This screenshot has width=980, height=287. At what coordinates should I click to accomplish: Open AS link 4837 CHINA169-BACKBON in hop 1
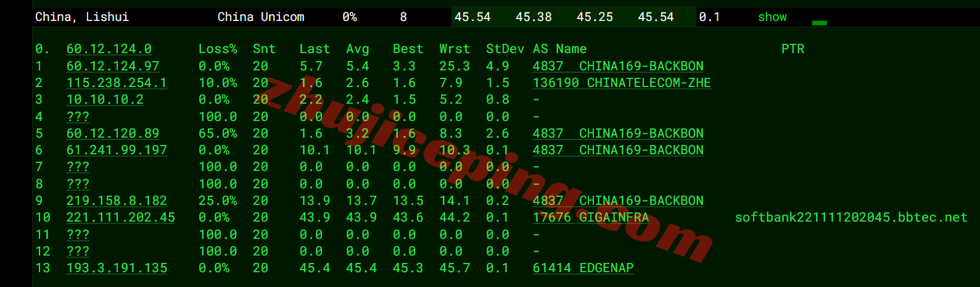coord(618,66)
